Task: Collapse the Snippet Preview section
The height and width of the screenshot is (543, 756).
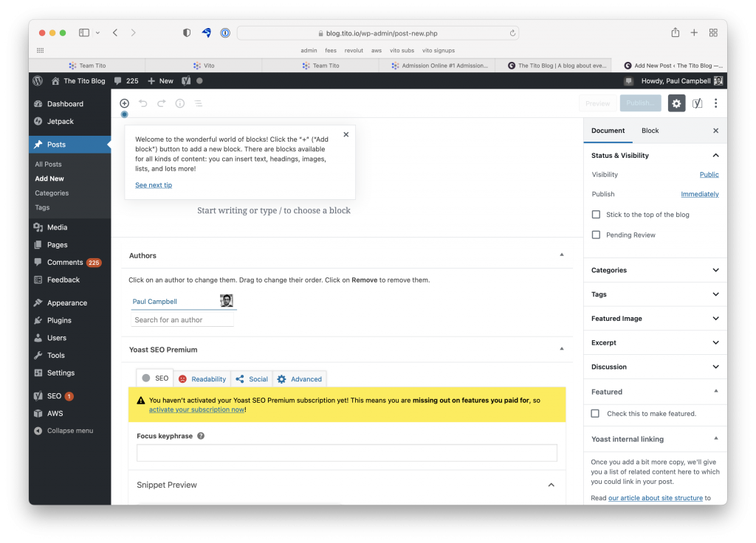Action: pyautogui.click(x=551, y=485)
